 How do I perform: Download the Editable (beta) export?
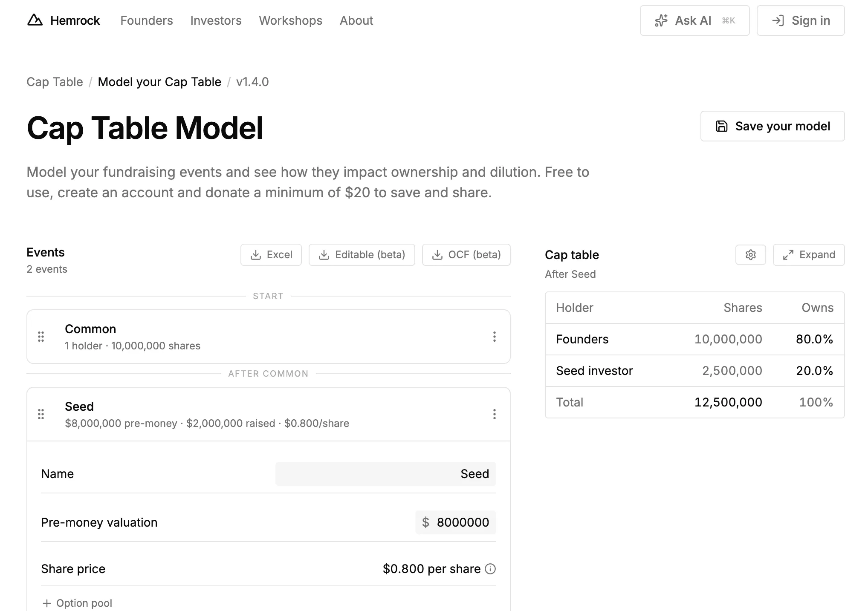pos(362,255)
